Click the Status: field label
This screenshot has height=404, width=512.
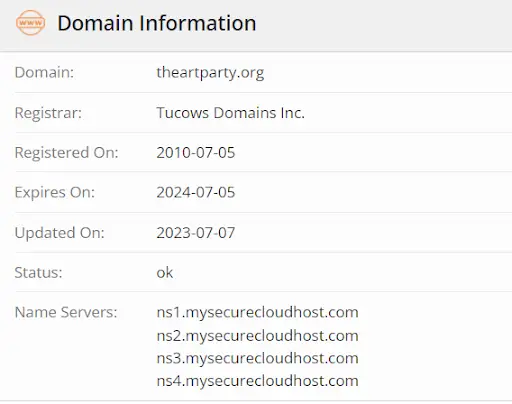click(x=38, y=273)
